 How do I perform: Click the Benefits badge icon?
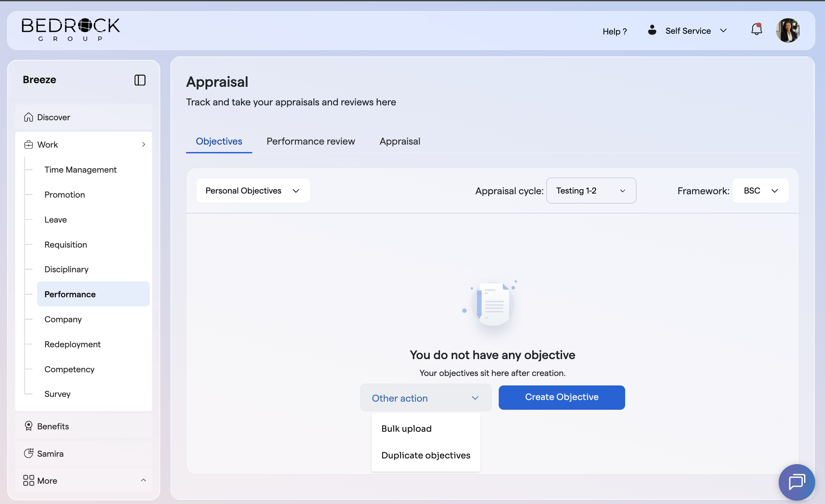[x=29, y=426]
